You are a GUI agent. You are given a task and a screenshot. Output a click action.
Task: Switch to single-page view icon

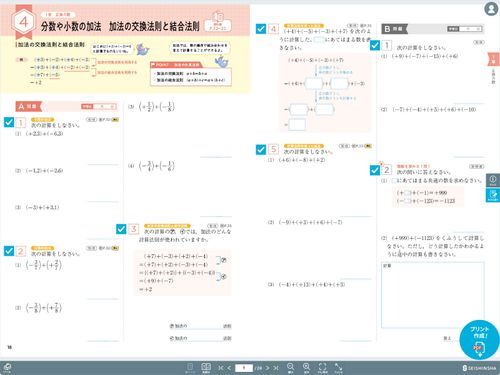point(190,368)
